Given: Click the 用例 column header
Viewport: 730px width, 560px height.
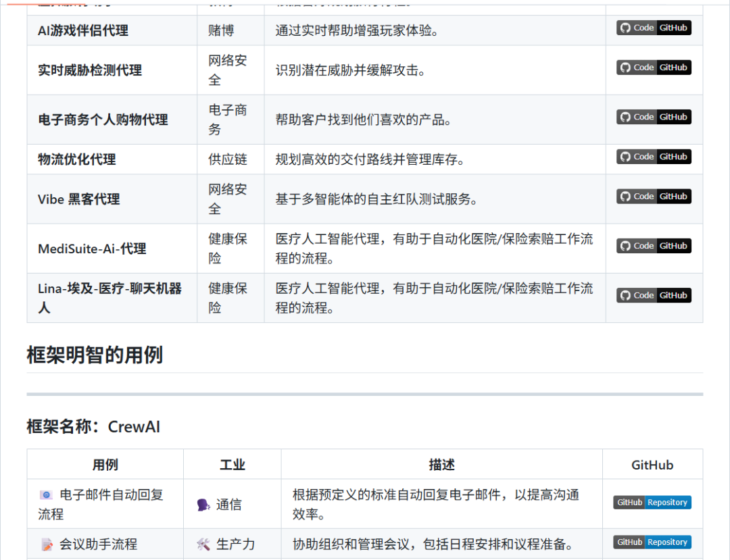Looking at the screenshot, I should 105,465.
